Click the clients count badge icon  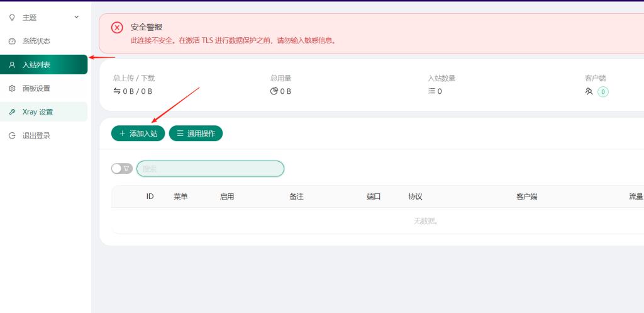(602, 91)
